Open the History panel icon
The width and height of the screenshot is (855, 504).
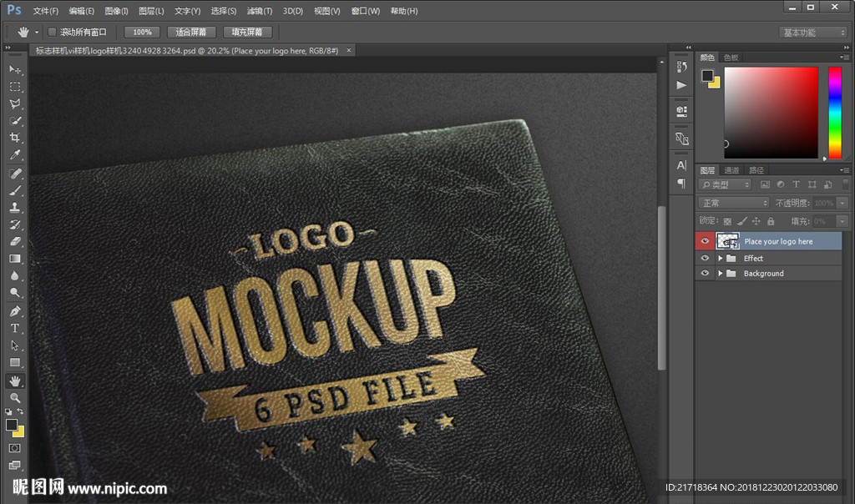682,68
